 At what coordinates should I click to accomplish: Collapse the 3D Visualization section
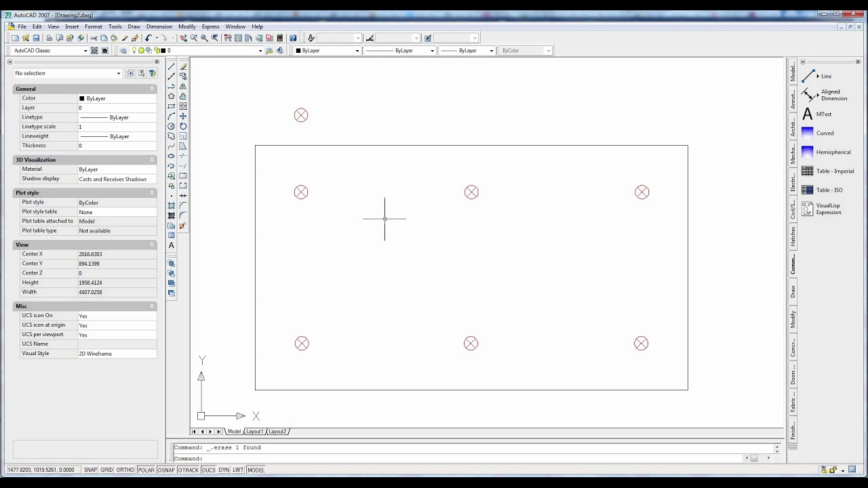[152, 160]
